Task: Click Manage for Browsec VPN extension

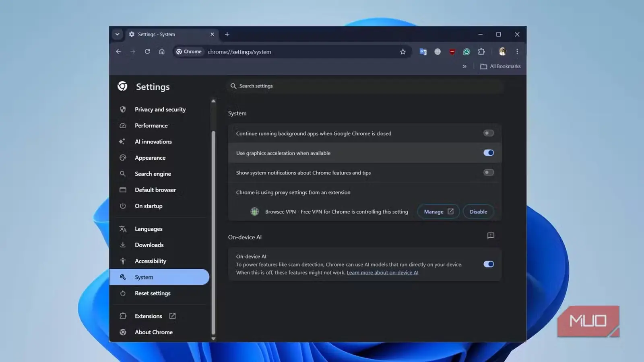Action: tap(439, 212)
